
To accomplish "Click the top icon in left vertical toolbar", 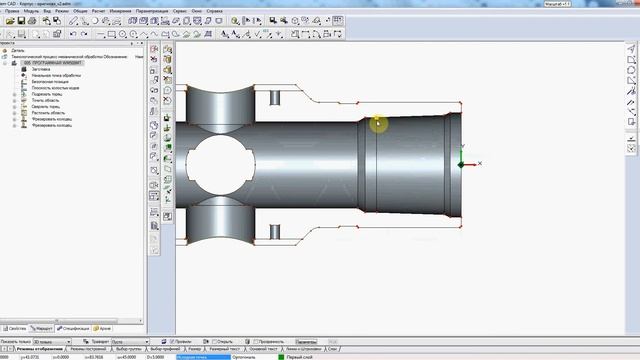I will pyautogui.click(x=154, y=49).
